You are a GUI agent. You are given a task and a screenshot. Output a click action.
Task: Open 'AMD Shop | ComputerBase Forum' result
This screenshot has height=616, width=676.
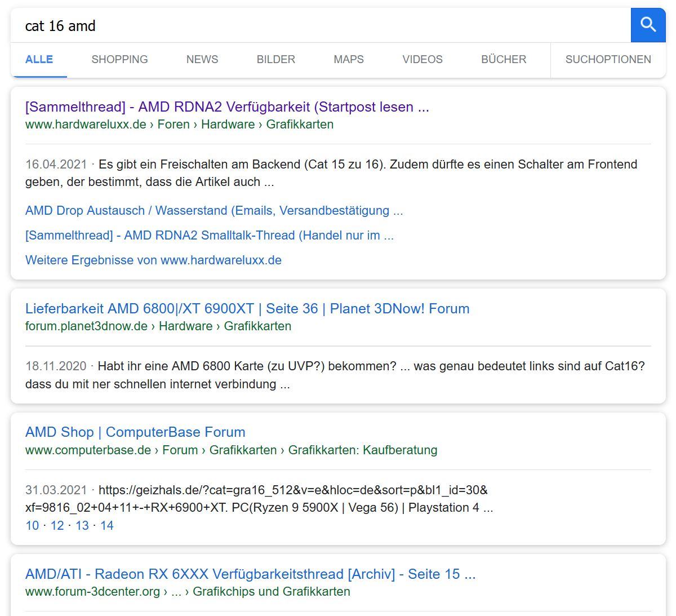[x=135, y=432]
